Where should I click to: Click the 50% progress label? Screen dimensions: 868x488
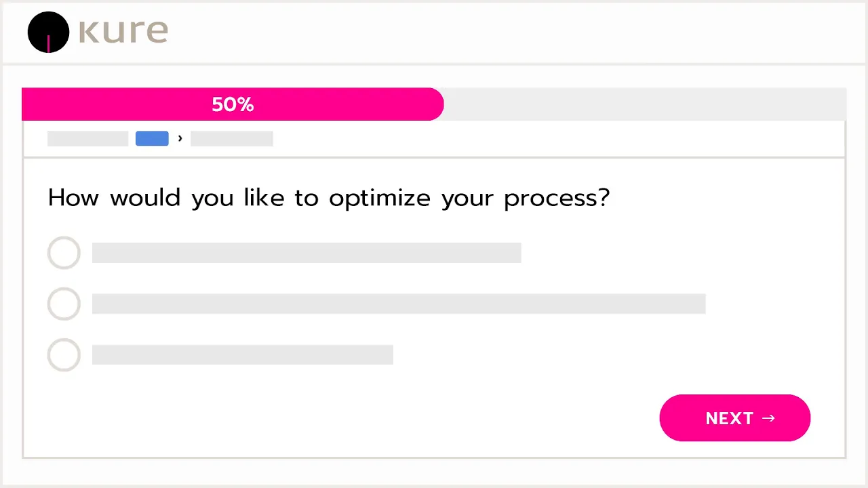pyautogui.click(x=233, y=104)
